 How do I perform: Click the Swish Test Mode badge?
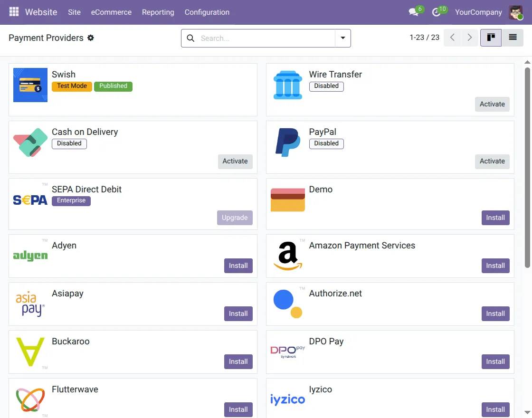pyautogui.click(x=72, y=86)
